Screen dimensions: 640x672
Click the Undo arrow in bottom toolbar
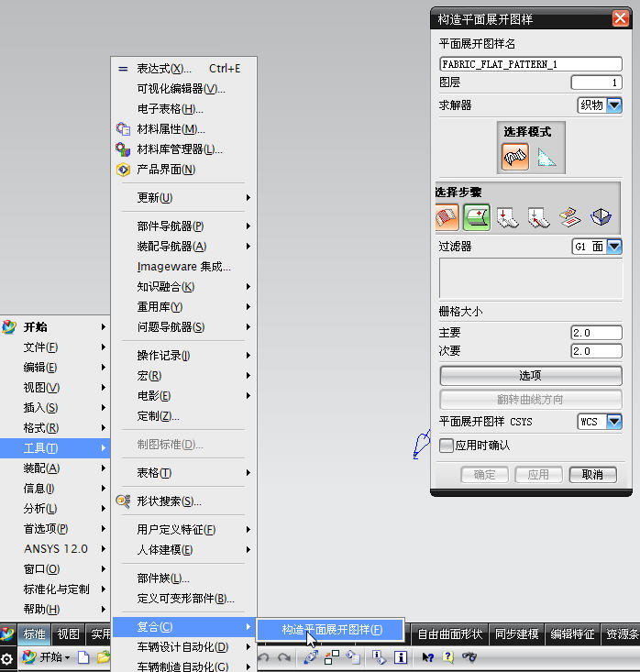[263, 657]
